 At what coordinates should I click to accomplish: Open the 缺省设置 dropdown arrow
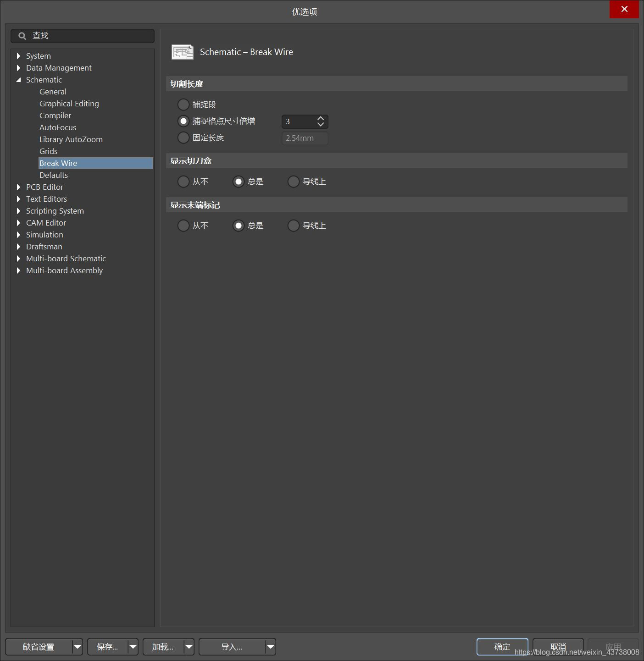[x=78, y=647]
